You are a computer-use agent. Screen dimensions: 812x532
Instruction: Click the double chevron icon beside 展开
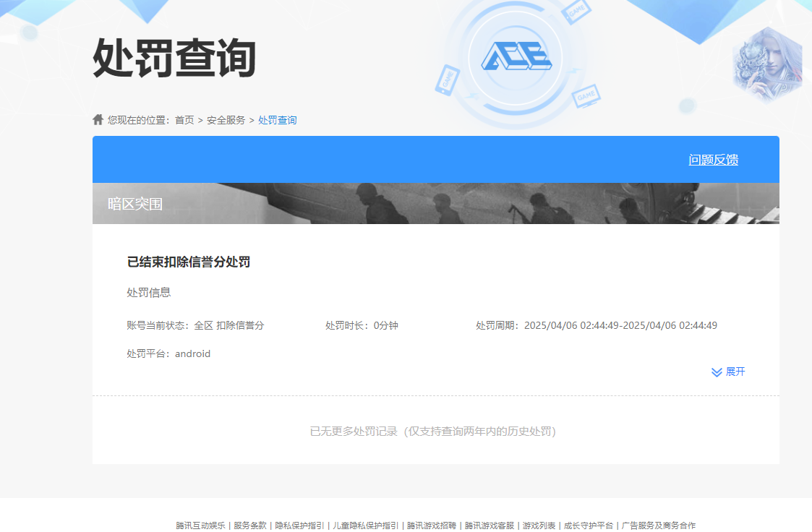tap(717, 372)
